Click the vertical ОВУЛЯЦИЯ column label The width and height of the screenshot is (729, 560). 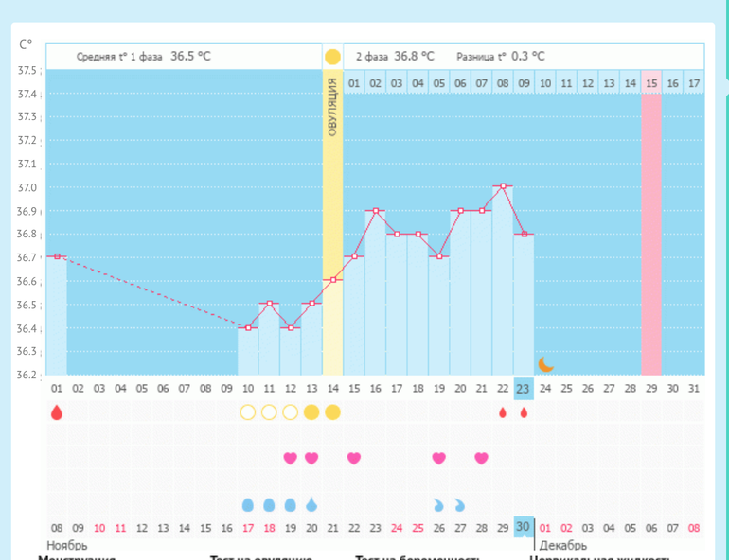332,108
